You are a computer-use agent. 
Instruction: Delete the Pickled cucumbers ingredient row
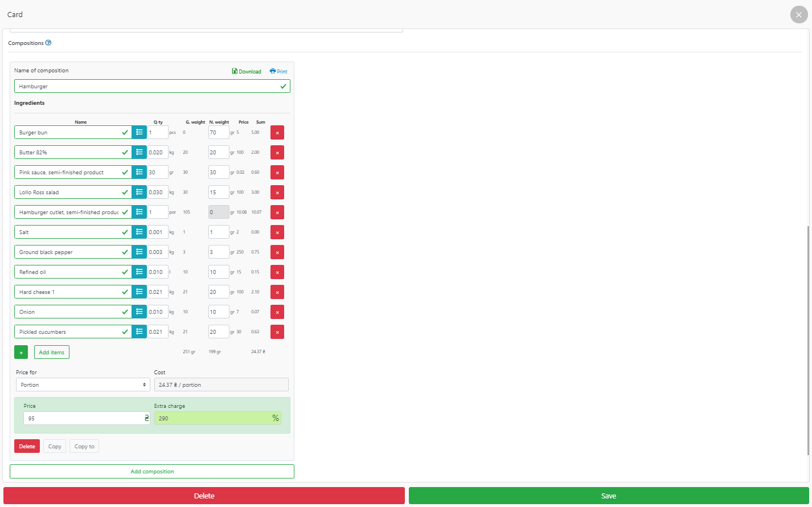point(277,332)
